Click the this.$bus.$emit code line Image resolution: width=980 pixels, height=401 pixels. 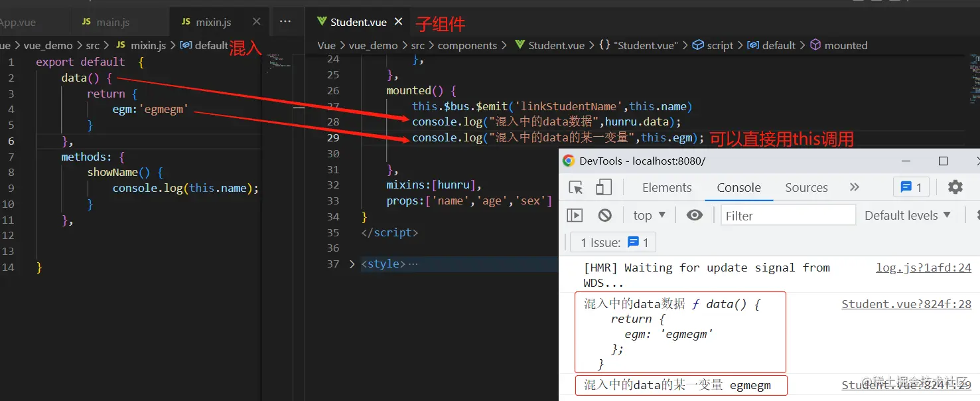pos(552,106)
